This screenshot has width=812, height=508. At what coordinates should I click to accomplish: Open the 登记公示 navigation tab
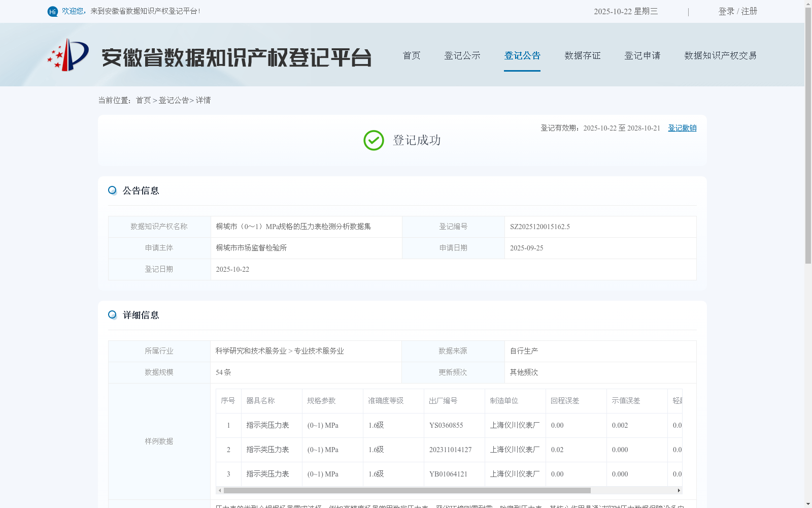click(462, 55)
